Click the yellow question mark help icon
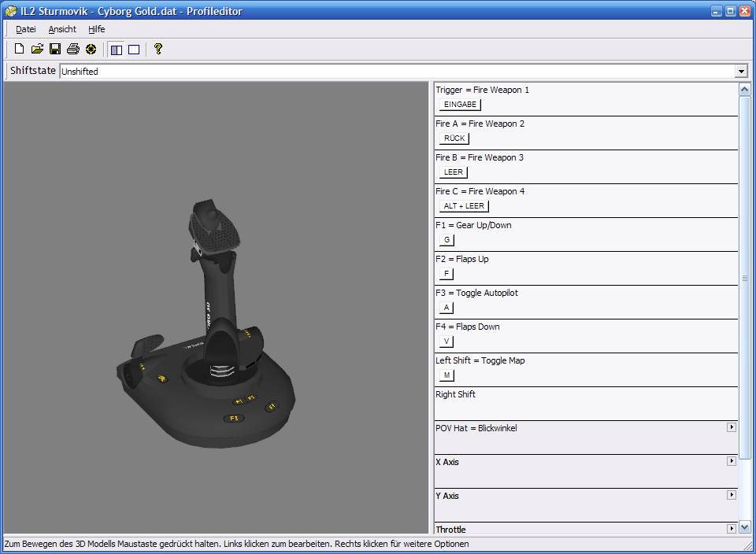The height and width of the screenshot is (554, 756). pyautogui.click(x=157, y=49)
